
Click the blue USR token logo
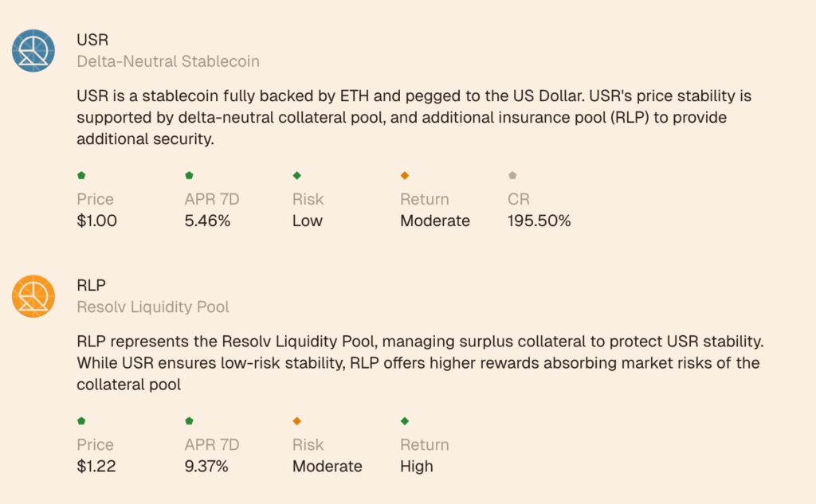pos(33,50)
